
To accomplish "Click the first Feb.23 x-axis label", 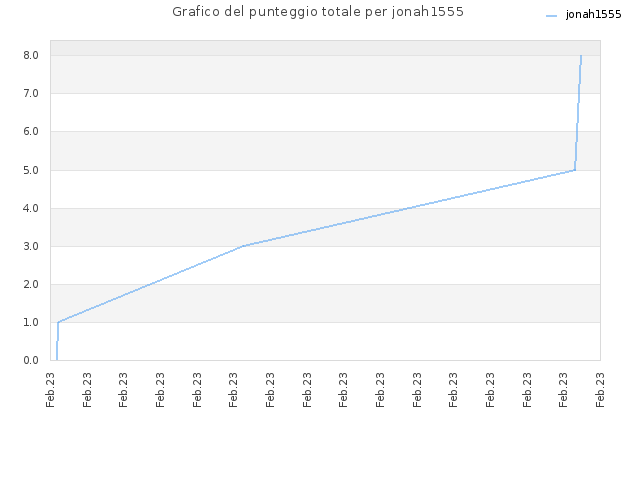I will (x=51, y=390).
